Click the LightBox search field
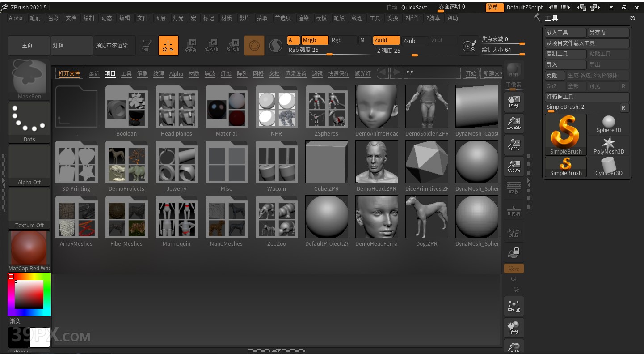This screenshot has width=644, height=354. 432,73
